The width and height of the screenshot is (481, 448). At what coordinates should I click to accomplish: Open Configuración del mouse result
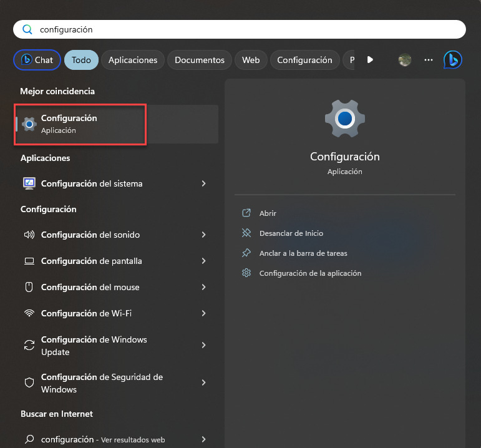[x=116, y=287]
